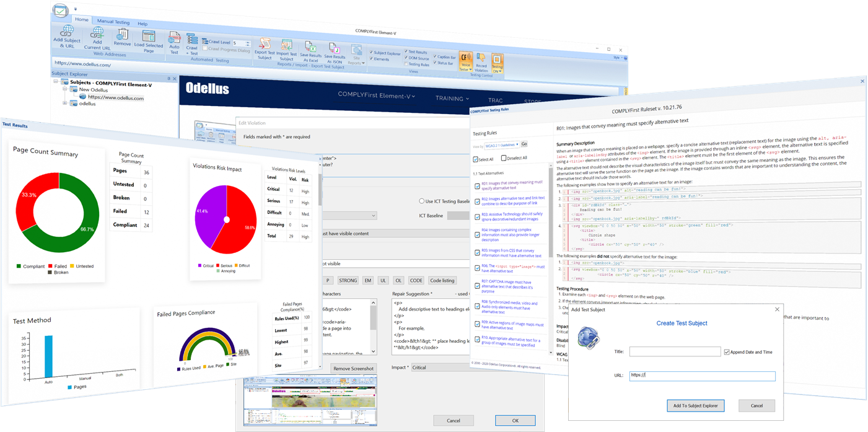Switch to the Manual Testing tab
Viewport: 868px width, 432px height.
coord(113,22)
